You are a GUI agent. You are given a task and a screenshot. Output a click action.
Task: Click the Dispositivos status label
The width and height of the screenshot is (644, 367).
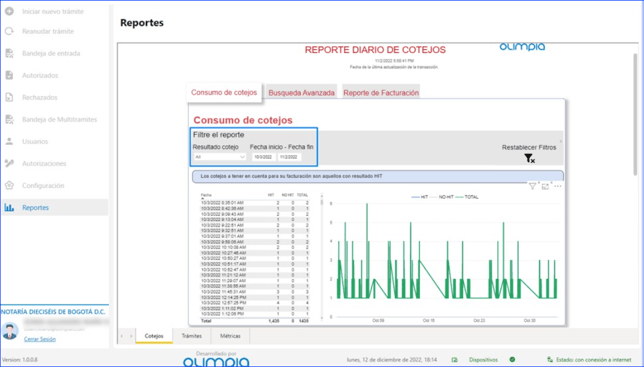483,360
